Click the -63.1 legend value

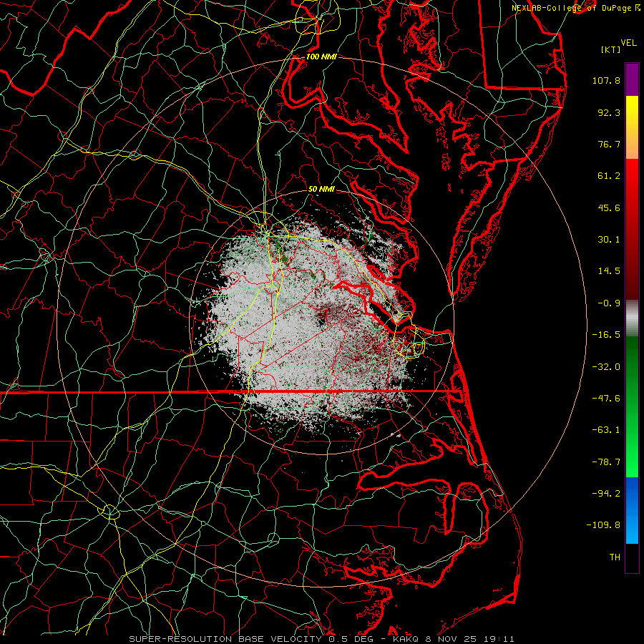(x=606, y=430)
